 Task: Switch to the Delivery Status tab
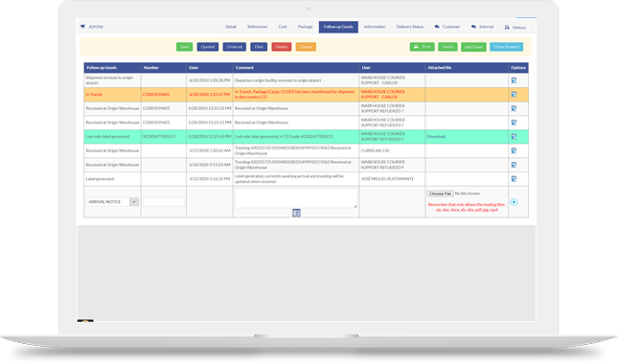pos(410,27)
